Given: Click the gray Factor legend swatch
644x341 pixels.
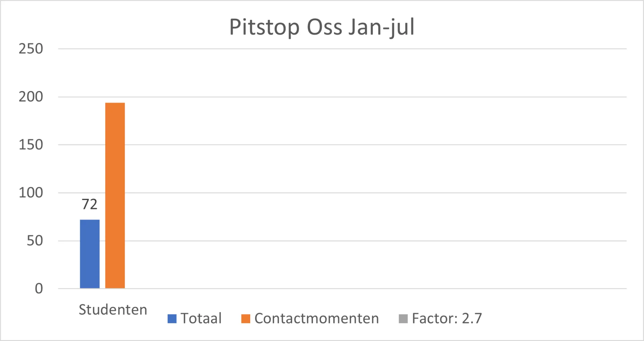Looking at the screenshot, I should (403, 319).
